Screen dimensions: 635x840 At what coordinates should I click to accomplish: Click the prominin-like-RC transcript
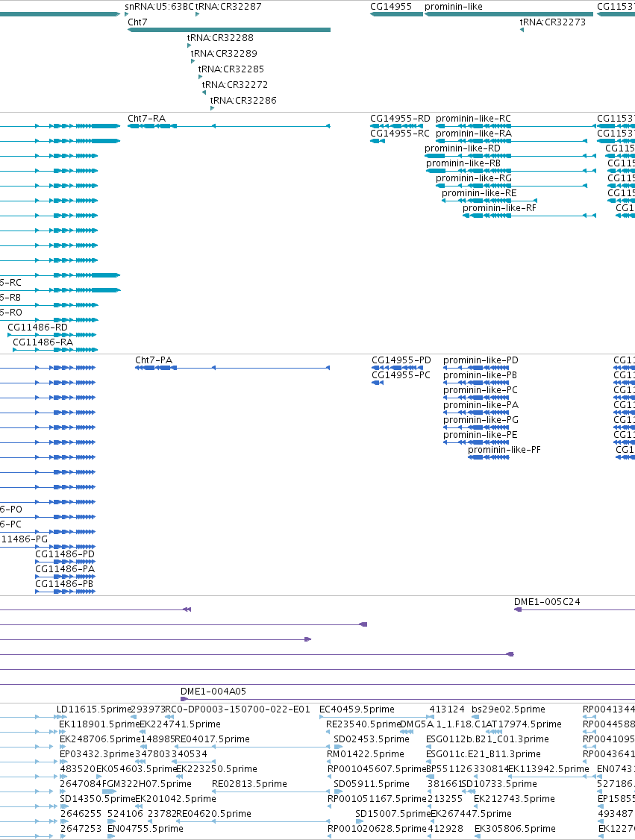pos(516,126)
